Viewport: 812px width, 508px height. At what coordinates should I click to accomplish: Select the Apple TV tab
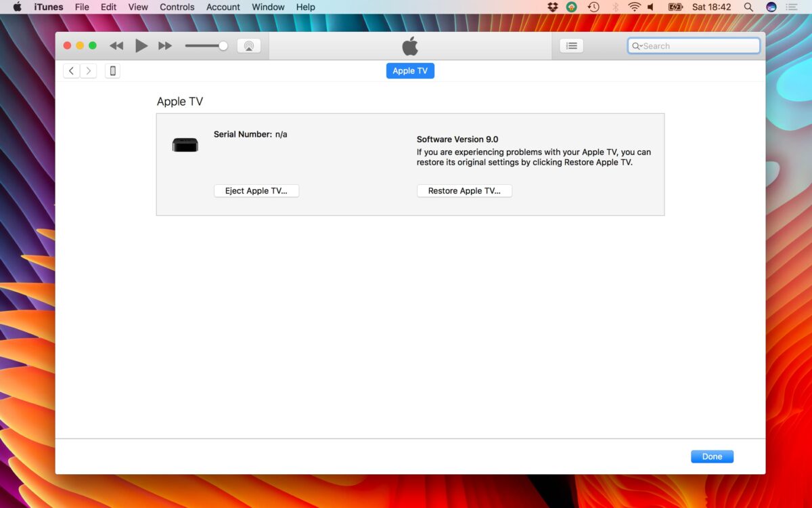(410, 71)
